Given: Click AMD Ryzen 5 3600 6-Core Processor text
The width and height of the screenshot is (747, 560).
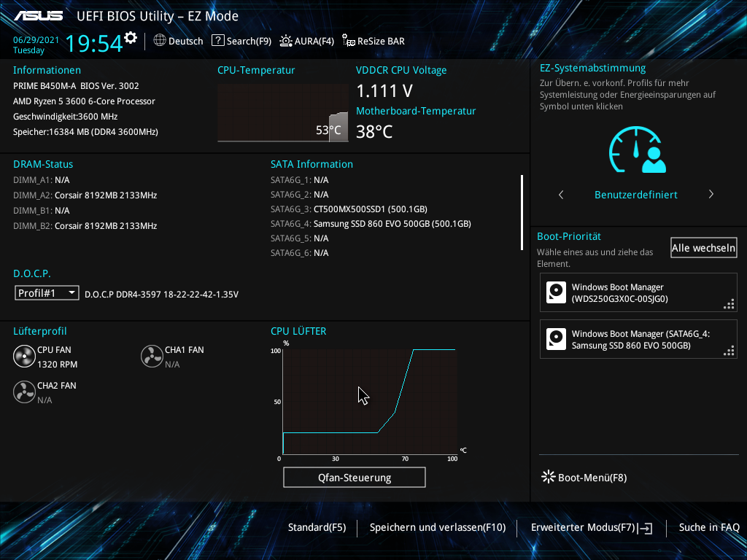Looking at the screenshot, I should pyautogui.click(x=84, y=101).
